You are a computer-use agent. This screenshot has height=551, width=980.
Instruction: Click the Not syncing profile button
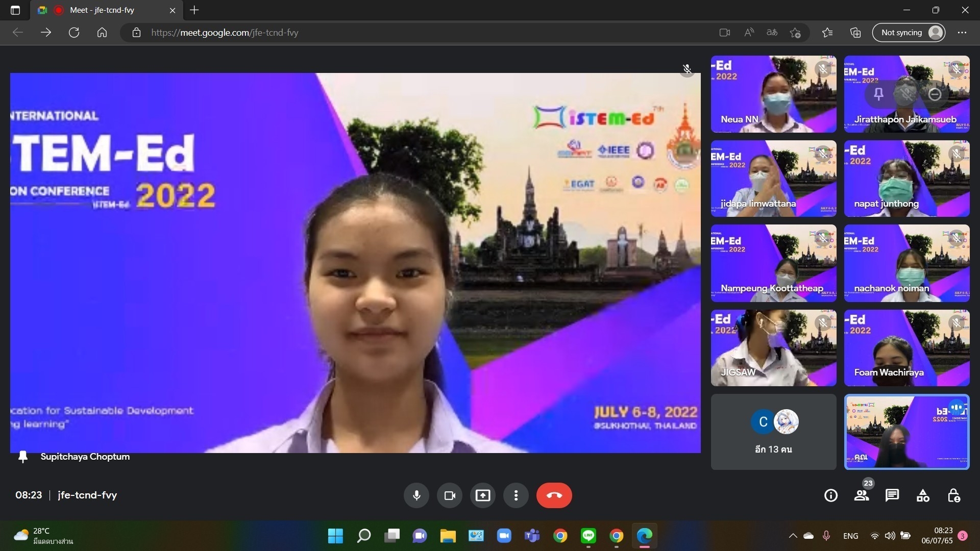click(909, 33)
